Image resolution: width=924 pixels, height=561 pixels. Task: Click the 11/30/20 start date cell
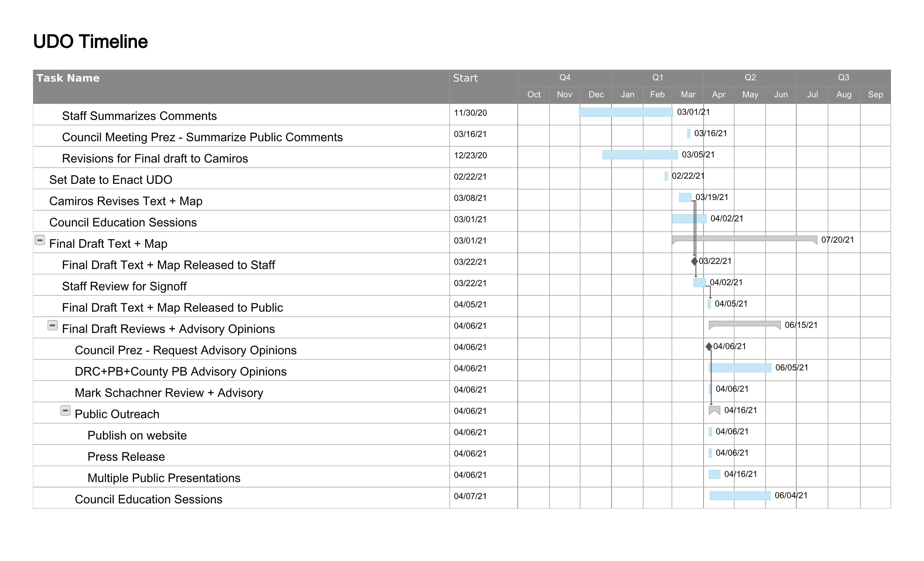coord(470,113)
